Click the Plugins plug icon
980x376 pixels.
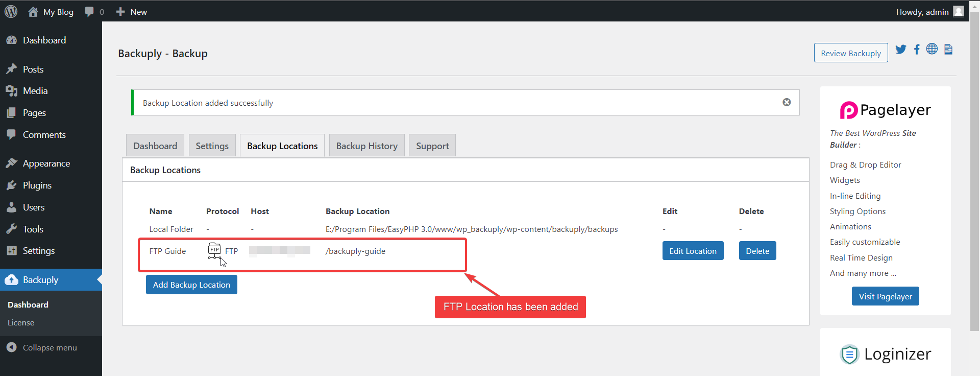11,185
